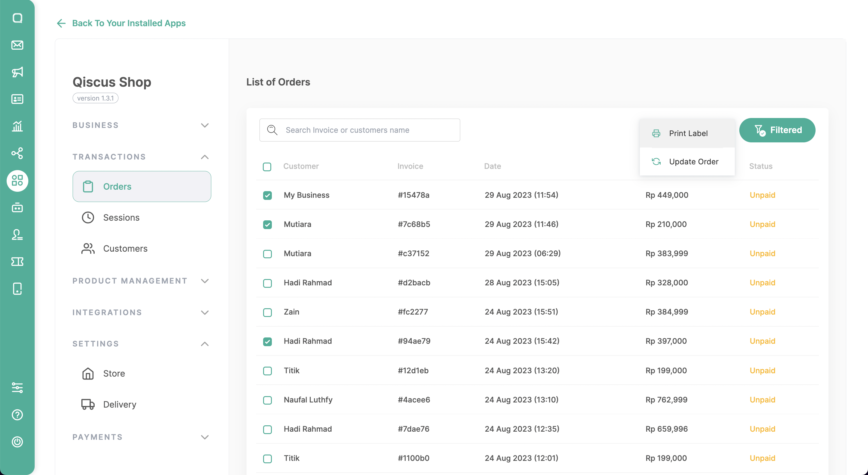Click the logout power icon
This screenshot has width=868, height=475.
point(17,442)
